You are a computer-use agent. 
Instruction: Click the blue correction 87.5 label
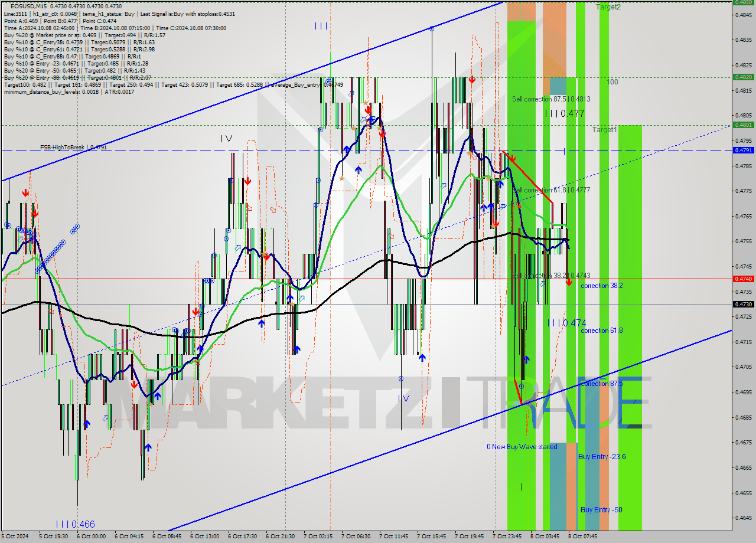pyautogui.click(x=601, y=384)
